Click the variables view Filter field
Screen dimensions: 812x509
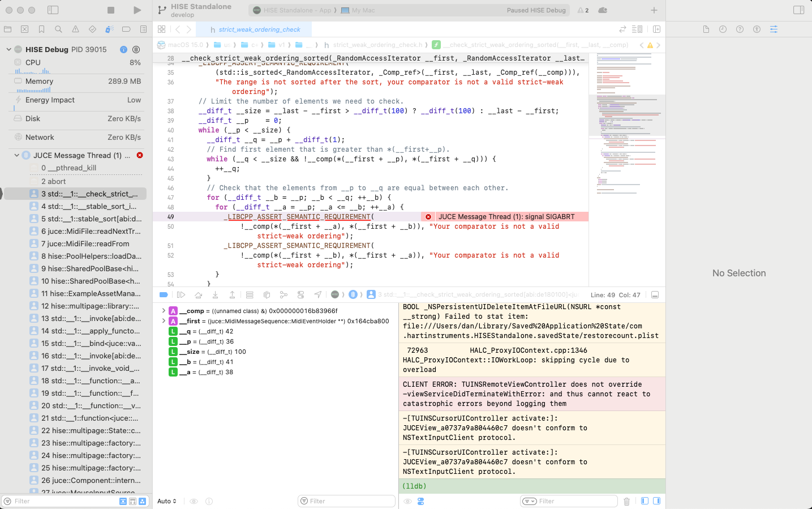(x=346, y=501)
